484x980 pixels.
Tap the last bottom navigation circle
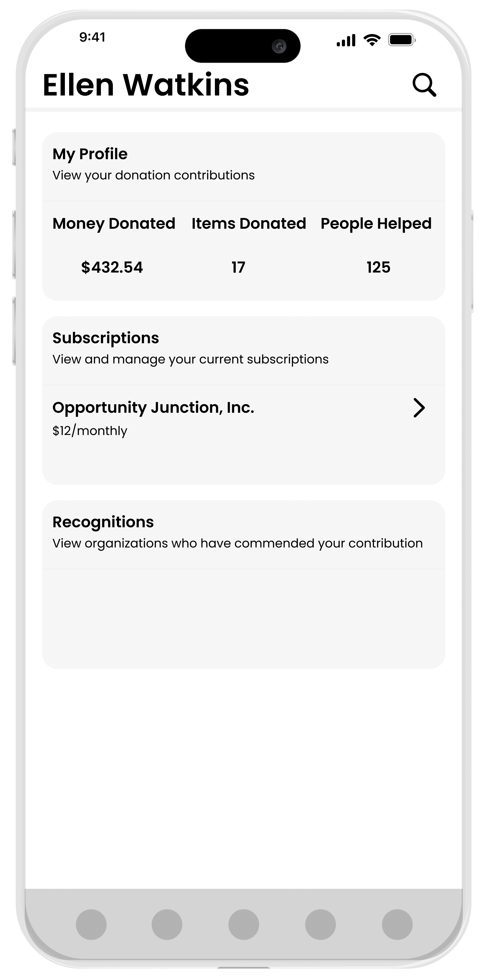tap(397, 924)
